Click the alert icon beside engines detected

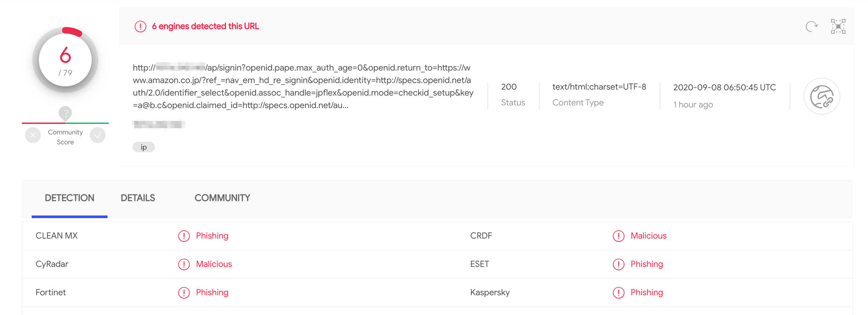pyautogui.click(x=140, y=26)
